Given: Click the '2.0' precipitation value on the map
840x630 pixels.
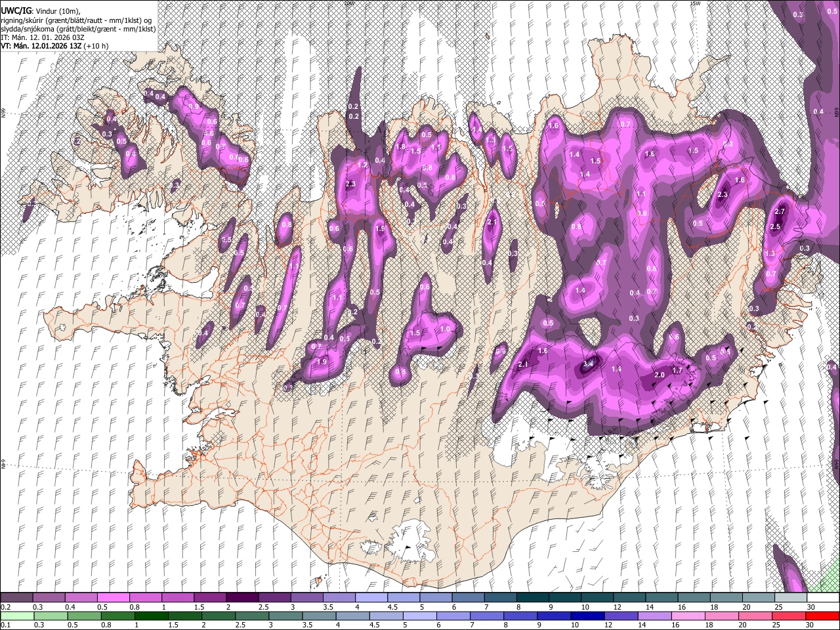Looking at the screenshot, I should 660,375.
